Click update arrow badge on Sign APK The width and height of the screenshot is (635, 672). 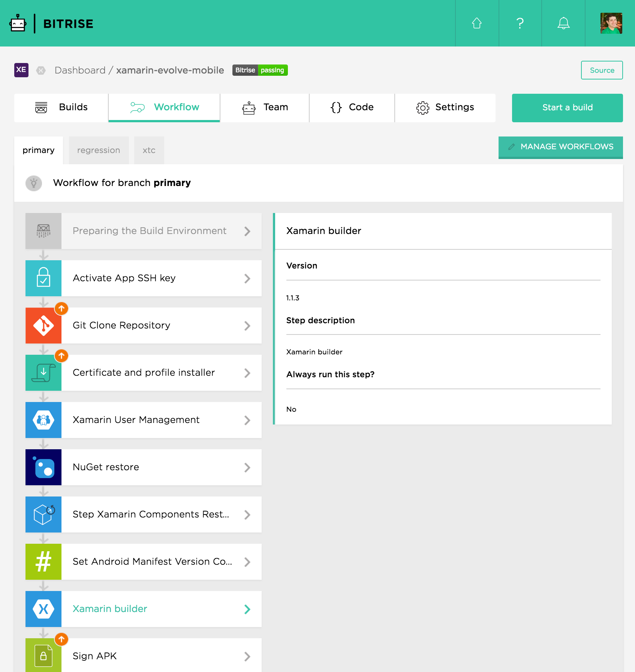(x=61, y=639)
